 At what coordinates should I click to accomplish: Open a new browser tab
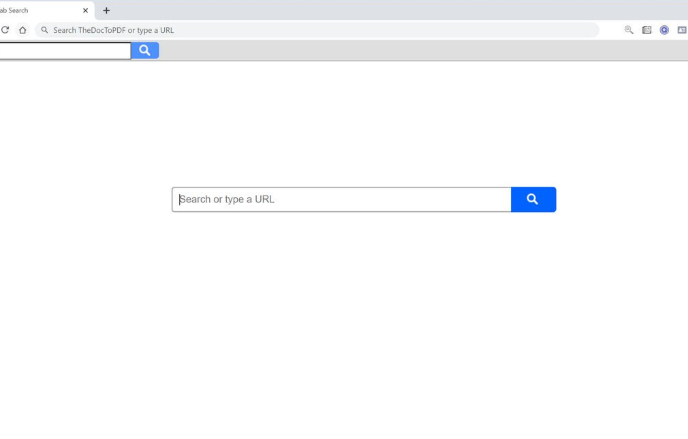pyautogui.click(x=107, y=11)
